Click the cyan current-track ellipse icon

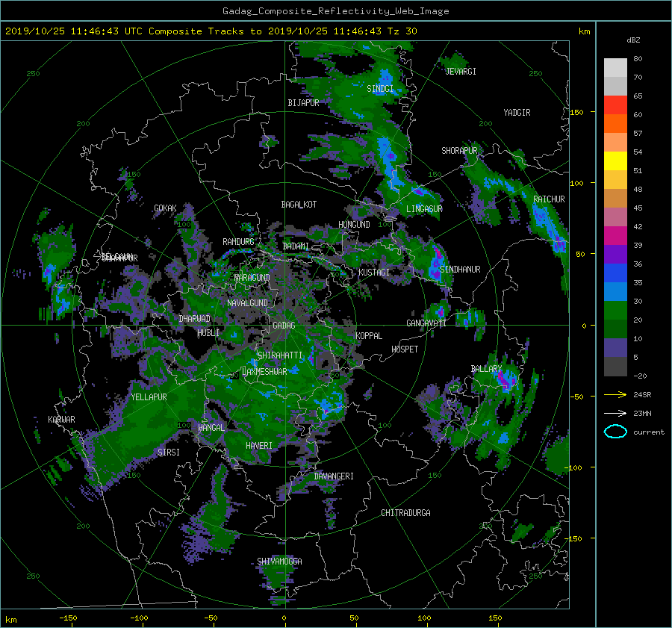tap(615, 432)
